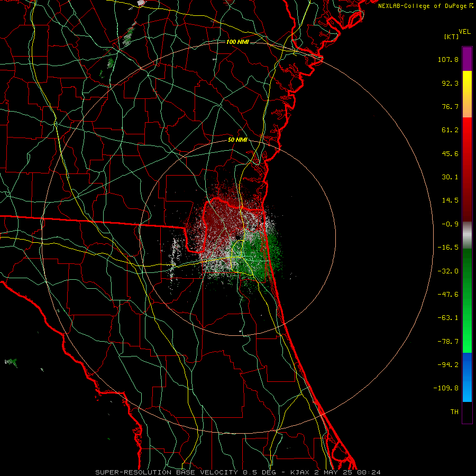476x476 pixels.
Task: Click the 50 NMI range ring label
Action: [x=237, y=140]
